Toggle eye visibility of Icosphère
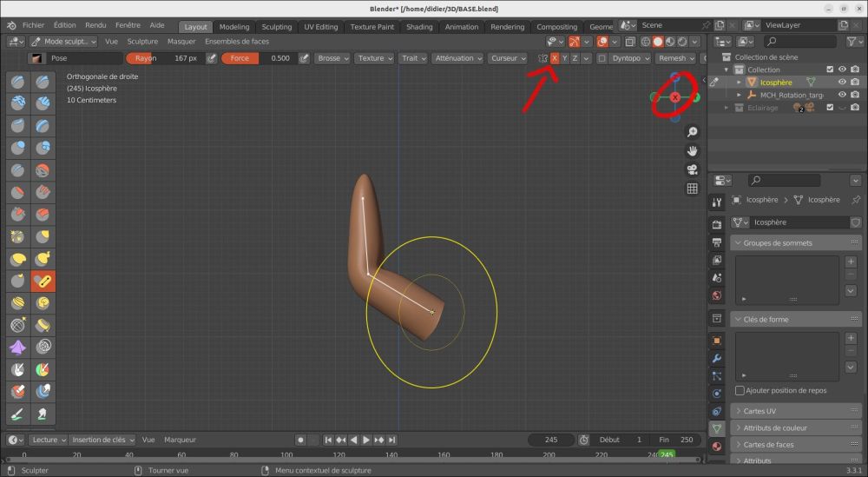 click(x=842, y=82)
